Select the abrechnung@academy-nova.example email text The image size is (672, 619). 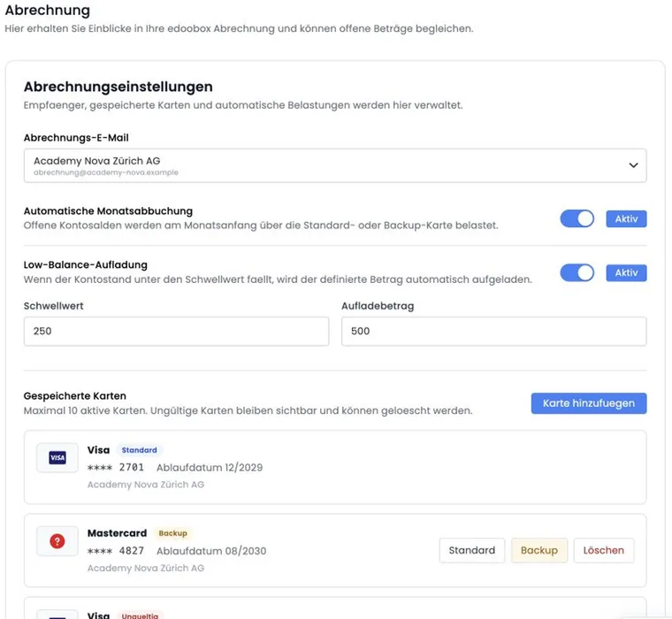[106, 172]
